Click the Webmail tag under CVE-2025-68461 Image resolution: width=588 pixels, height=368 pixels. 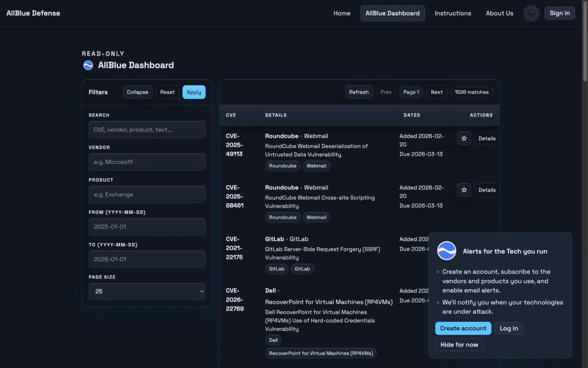tap(316, 217)
